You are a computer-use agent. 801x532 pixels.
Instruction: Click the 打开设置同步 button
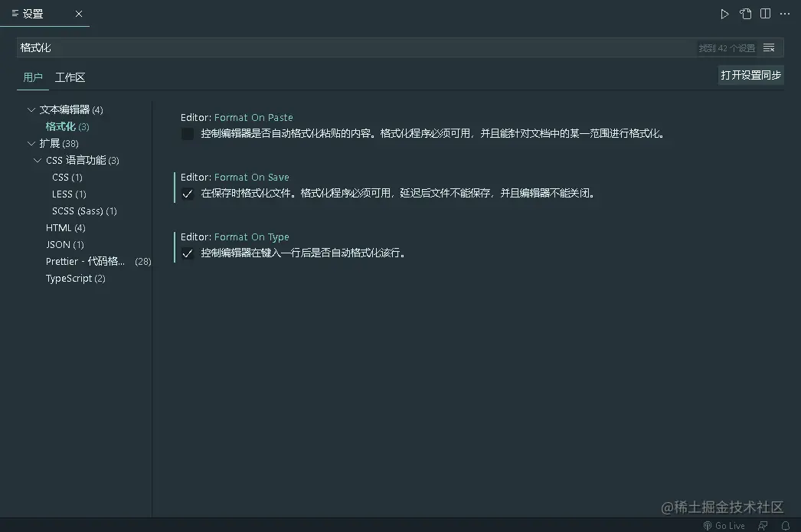coord(750,75)
